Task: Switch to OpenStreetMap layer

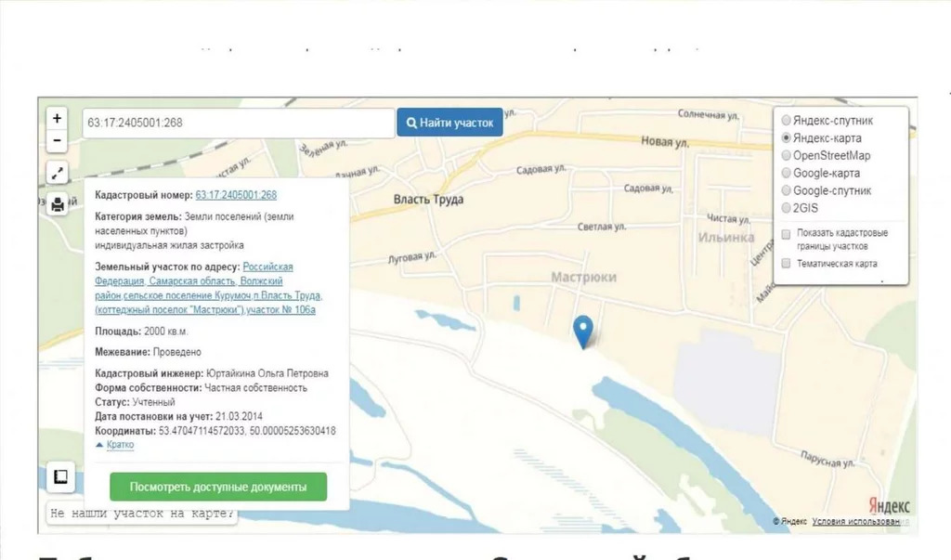Action: [x=786, y=155]
